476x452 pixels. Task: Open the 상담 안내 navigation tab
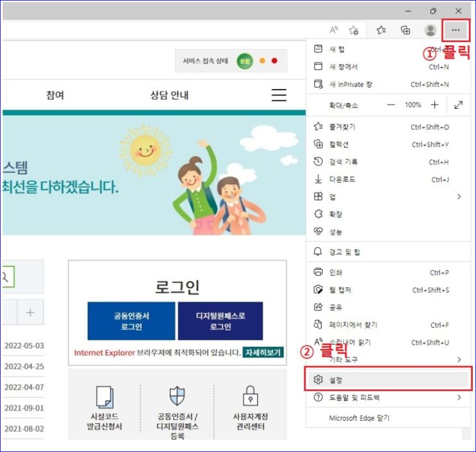169,95
